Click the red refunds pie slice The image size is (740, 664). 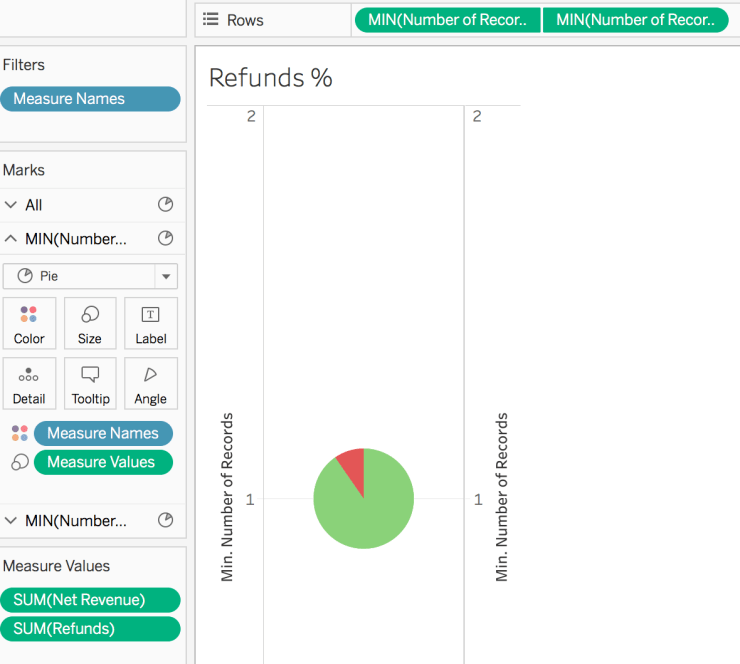coord(352,461)
